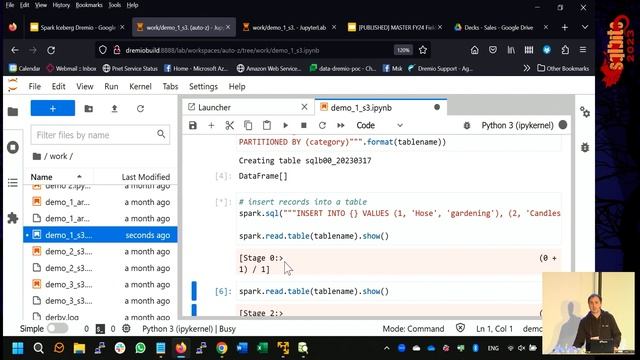Select demo_3_s3 notebook file
The height and width of the screenshot is (360, 640).
click(x=100, y=284)
